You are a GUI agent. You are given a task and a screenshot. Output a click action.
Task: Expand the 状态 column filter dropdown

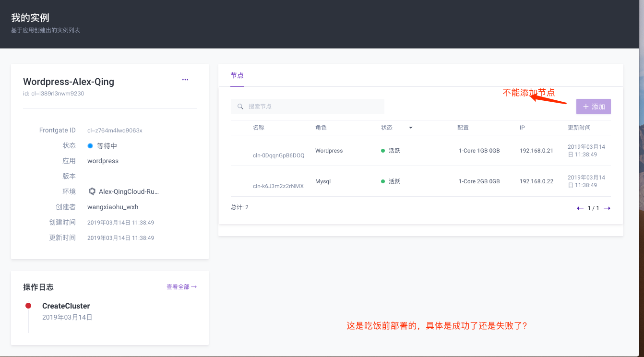click(411, 128)
